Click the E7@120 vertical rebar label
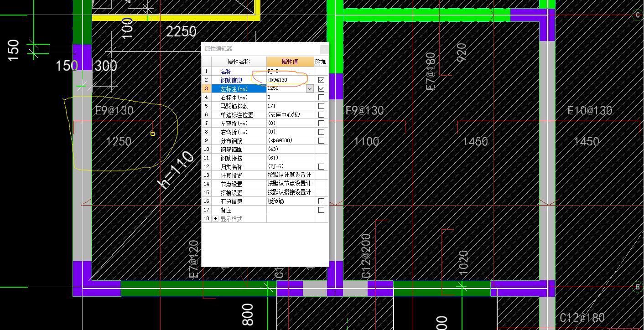644x330 pixels. coord(194,260)
